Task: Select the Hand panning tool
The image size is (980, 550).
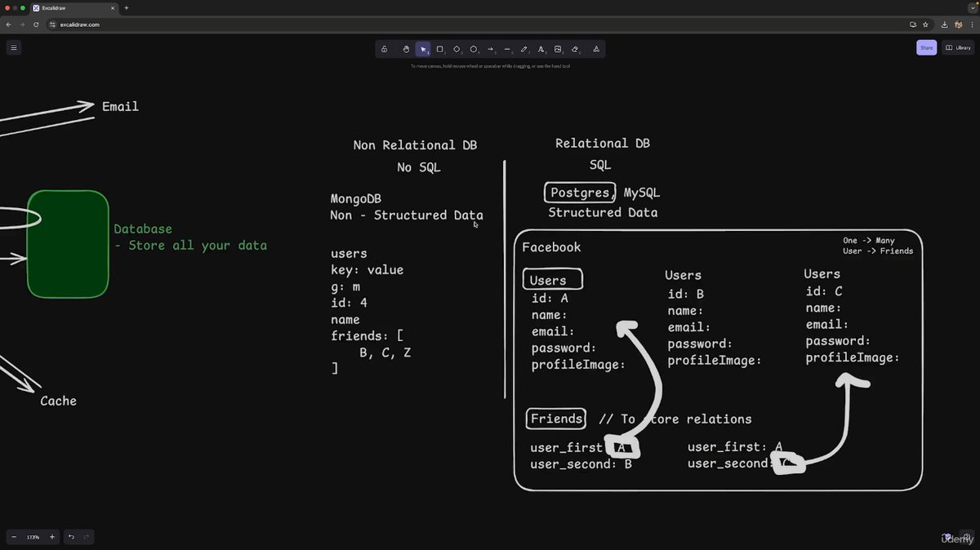Action: click(x=406, y=49)
